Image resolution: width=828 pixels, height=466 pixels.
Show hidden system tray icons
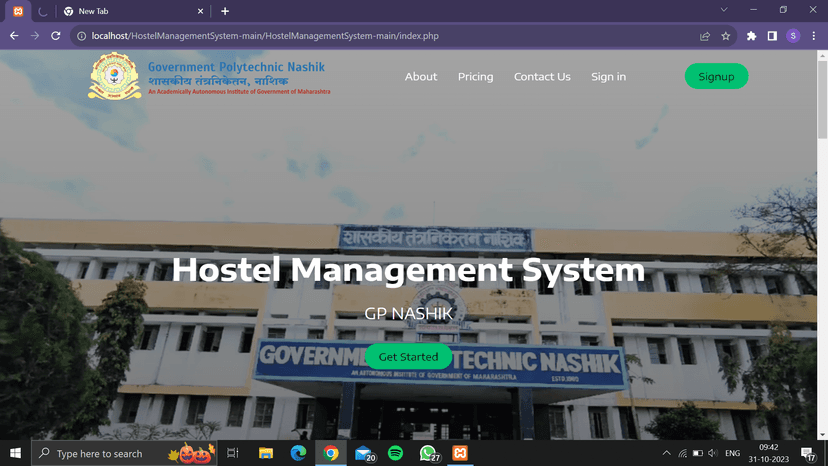coord(667,453)
